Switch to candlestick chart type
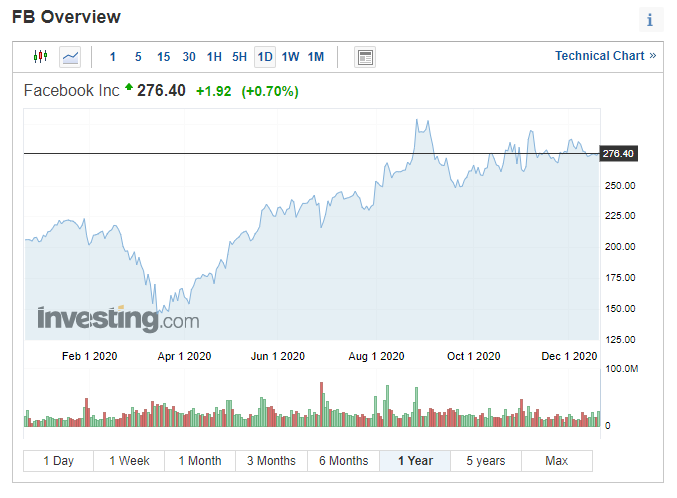677x498 pixels. point(40,57)
